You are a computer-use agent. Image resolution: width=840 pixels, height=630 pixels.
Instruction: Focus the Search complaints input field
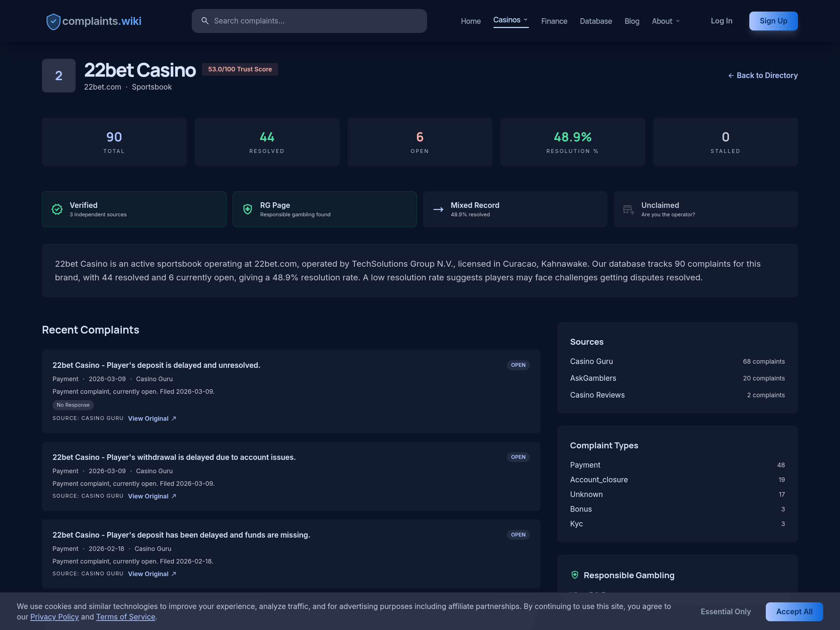(x=309, y=21)
